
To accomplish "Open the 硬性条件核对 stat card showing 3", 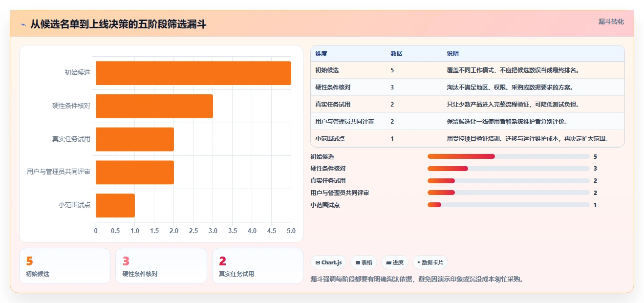I will 161,266.
